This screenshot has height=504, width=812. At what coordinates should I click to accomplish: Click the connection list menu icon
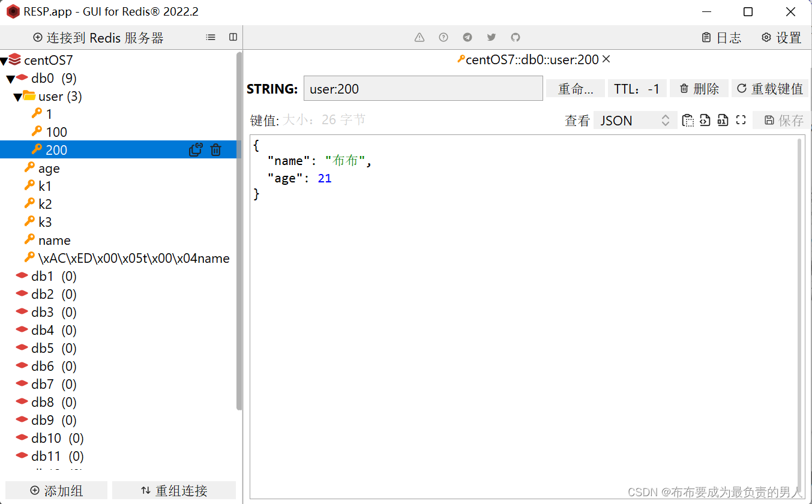click(x=211, y=37)
